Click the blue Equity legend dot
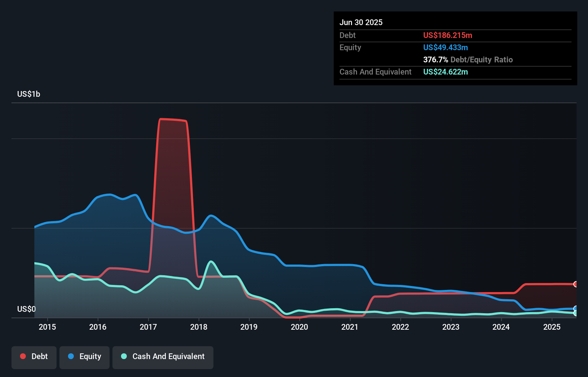588x377 pixels. coord(71,356)
